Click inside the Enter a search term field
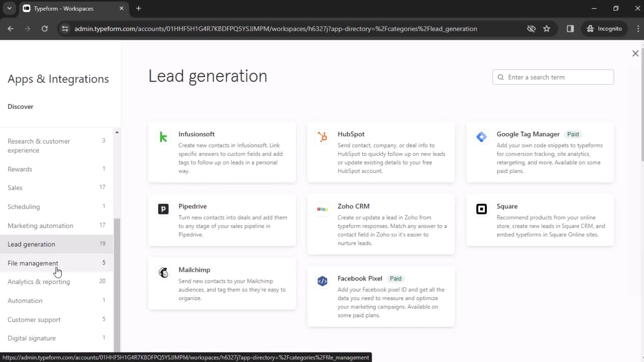The width and height of the screenshot is (644, 362). click(553, 77)
